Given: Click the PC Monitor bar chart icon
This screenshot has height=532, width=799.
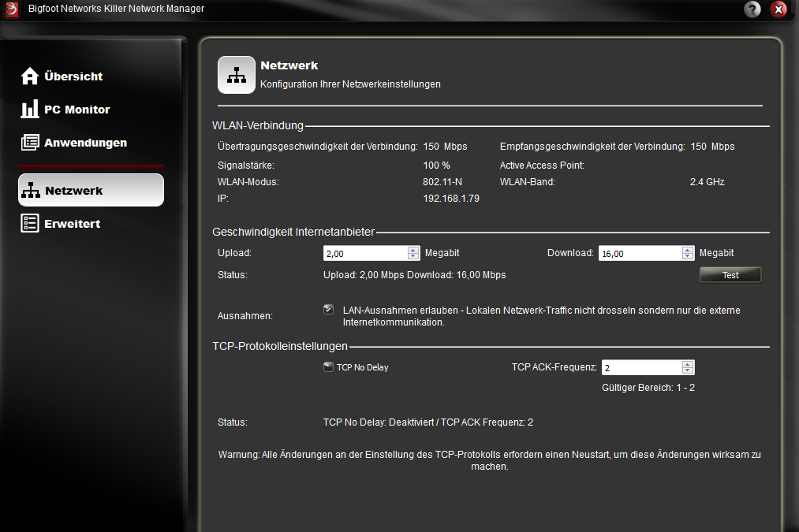Looking at the screenshot, I should coord(29,109).
